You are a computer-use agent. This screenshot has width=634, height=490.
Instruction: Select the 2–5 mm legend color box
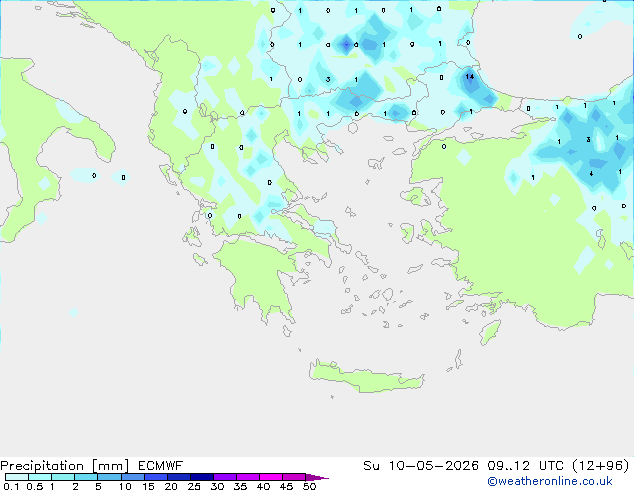tap(86, 477)
